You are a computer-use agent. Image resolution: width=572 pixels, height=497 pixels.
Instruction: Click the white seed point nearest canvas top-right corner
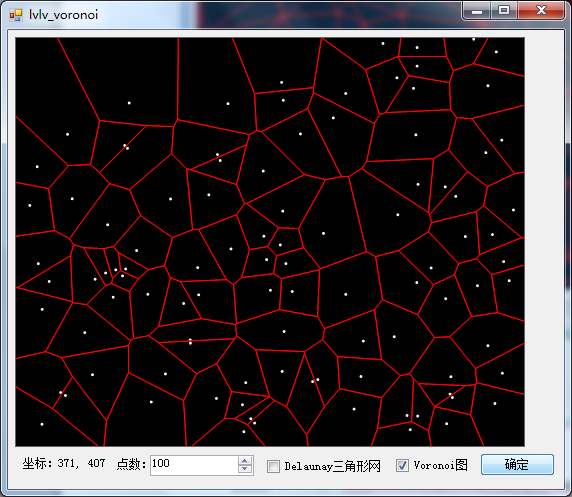496,52
